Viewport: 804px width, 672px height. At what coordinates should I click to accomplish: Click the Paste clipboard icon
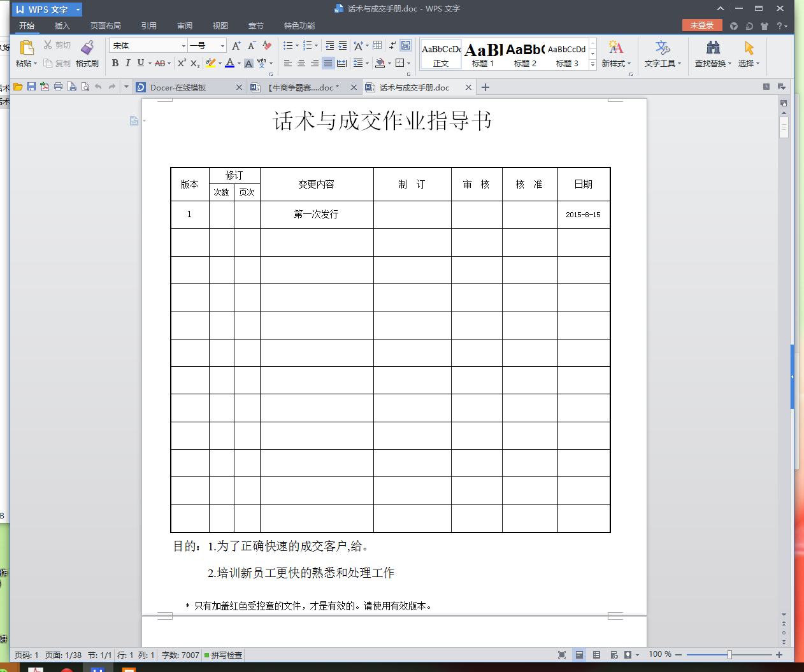tap(26, 48)
